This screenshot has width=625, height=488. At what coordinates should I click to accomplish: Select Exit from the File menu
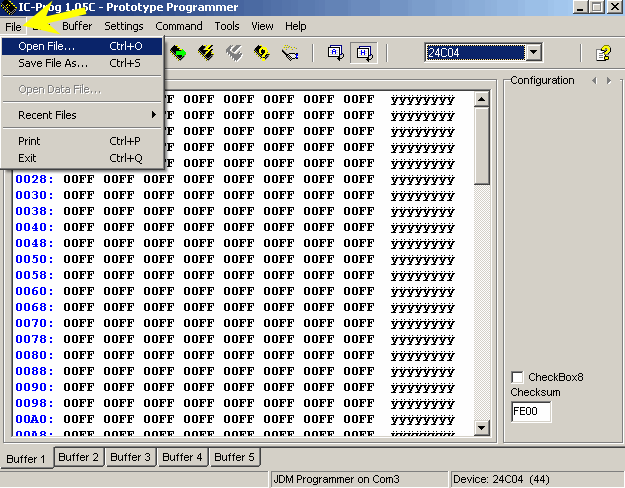pyautogui.click(x=82, y=158)
